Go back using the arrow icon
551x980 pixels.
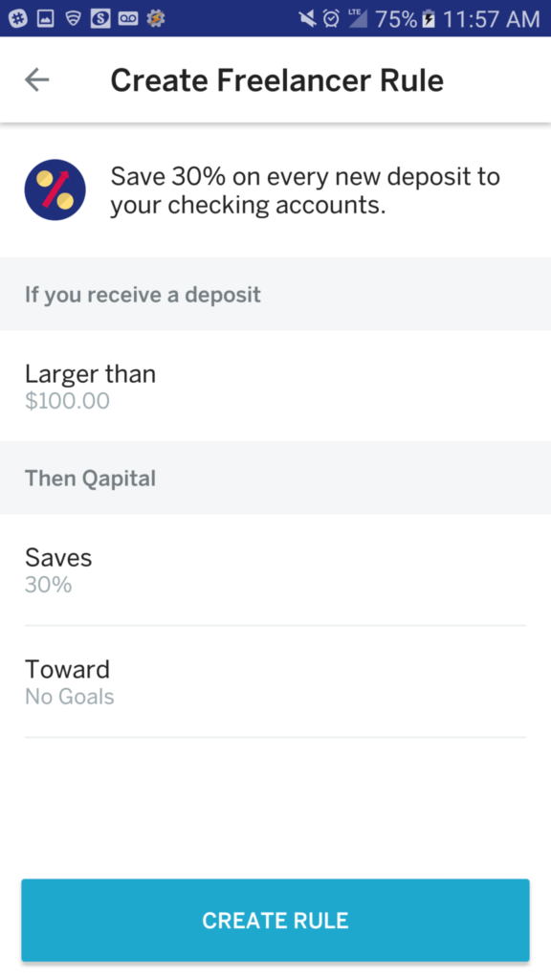[x=37, y=79]
